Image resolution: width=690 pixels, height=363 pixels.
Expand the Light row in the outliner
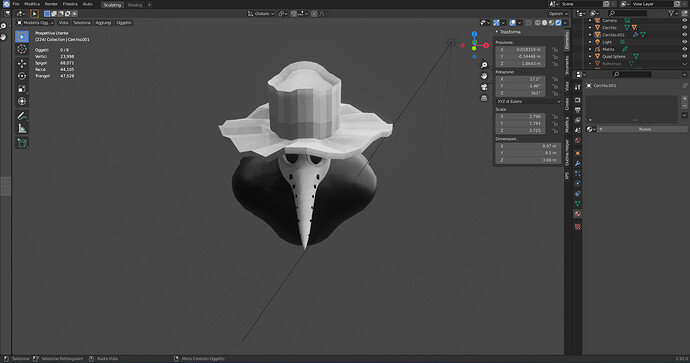coord(590,42)
